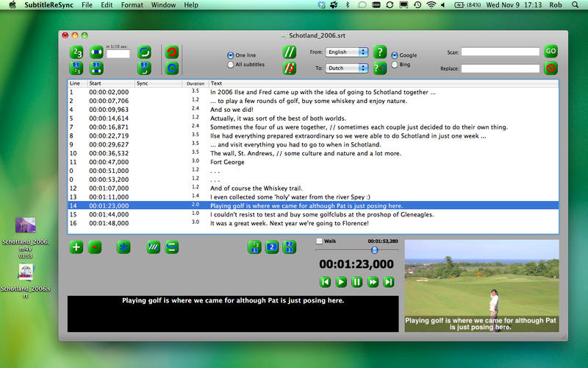Viewport: 588px width, 368px height.
Task: Open the Format menu
Action: [132, 5]
